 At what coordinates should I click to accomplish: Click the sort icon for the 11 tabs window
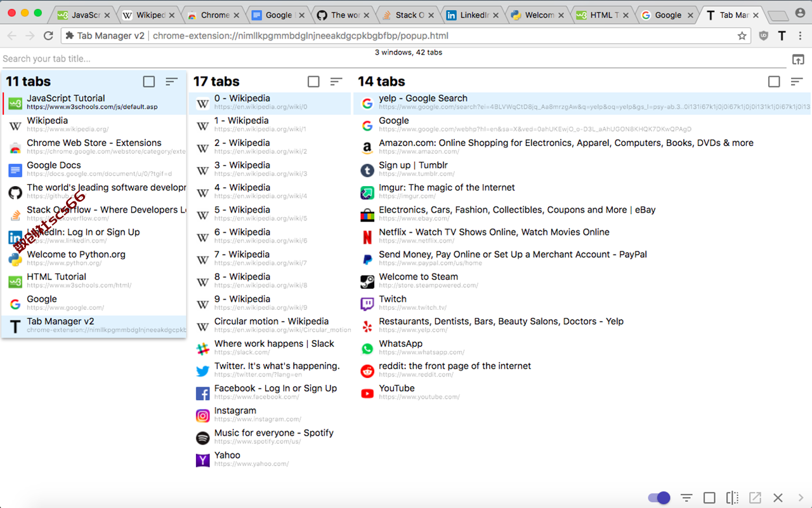171,81
